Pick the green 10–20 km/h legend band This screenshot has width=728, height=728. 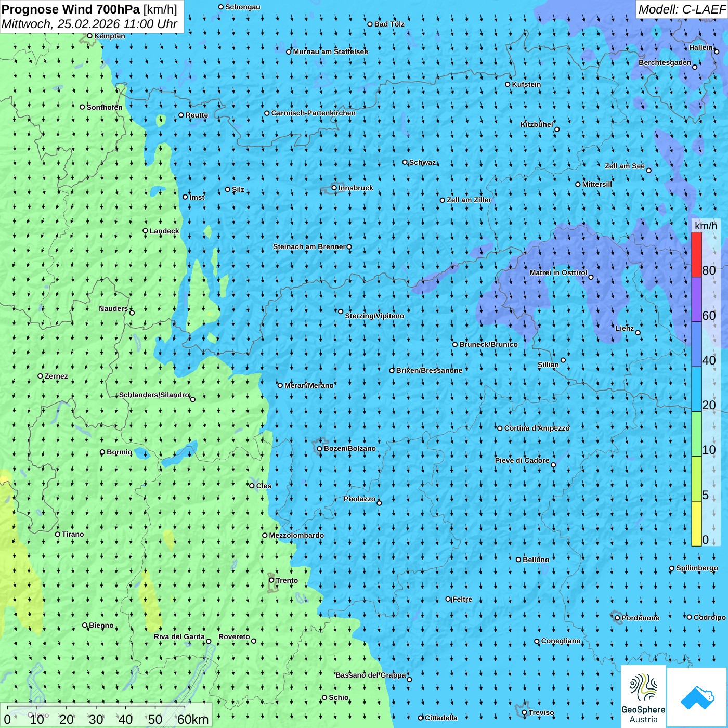(696, 434)
